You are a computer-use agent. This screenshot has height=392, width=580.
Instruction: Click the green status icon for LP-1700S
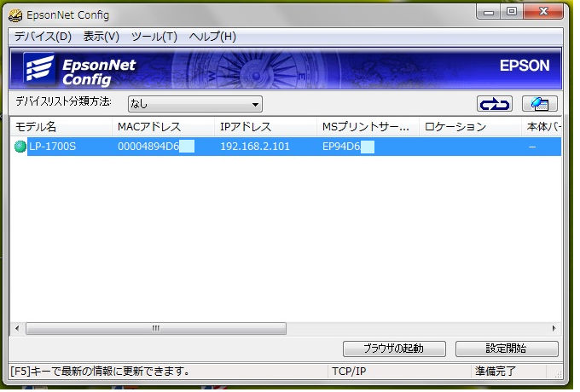pyautogui.click(x=20, y=147)
